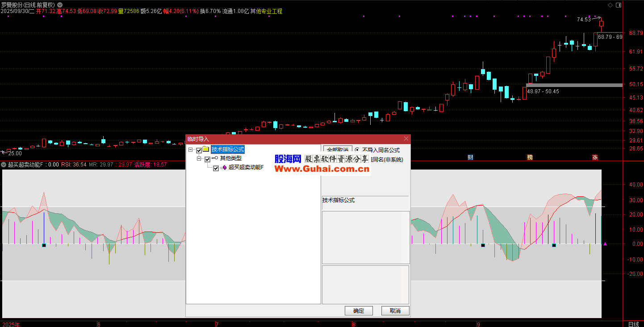
Task: Collapse the 技术指标公式 tree node
Action: [x=191, y=150]
